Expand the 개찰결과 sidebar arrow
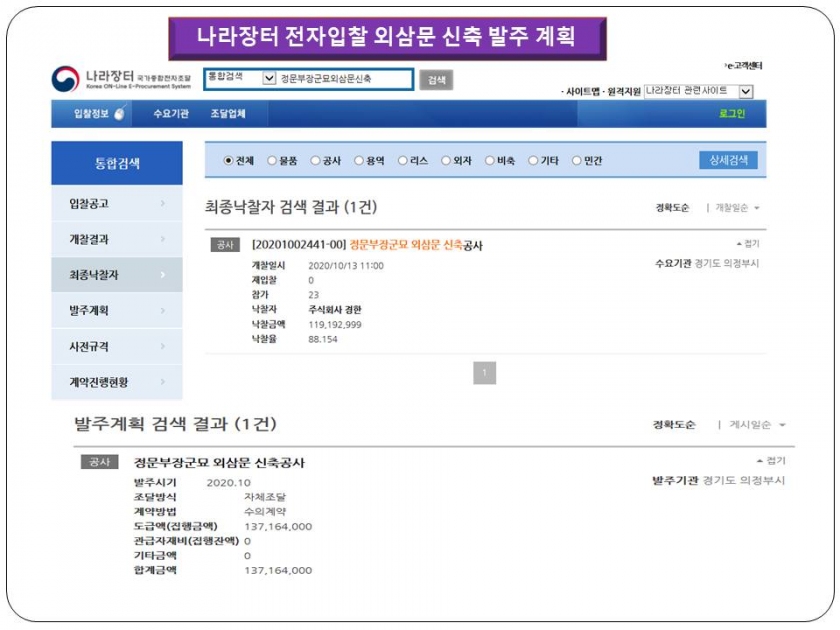The image size is (840, 630). [163, 239]
